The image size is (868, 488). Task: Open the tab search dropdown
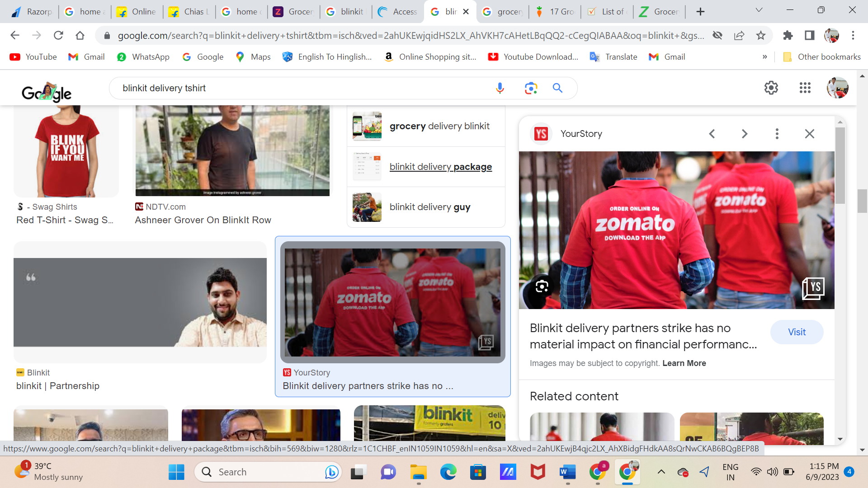tap(759, 10)
